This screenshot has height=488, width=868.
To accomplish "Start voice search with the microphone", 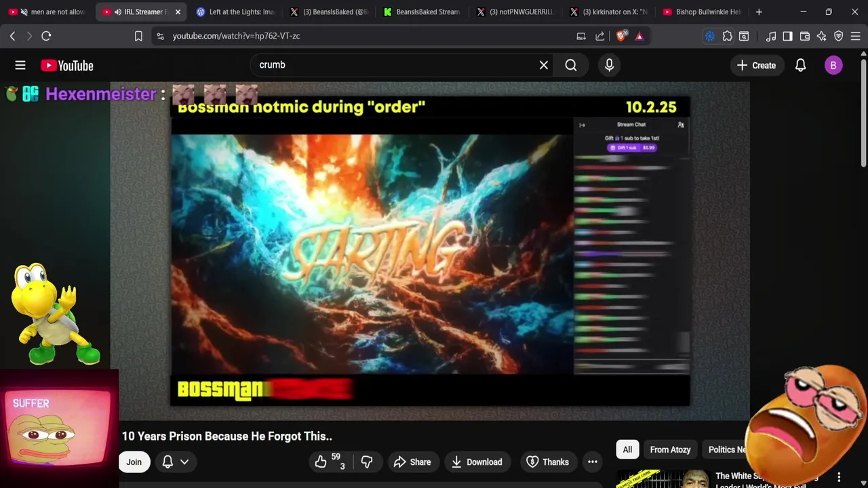I will (x=609, y=65).
